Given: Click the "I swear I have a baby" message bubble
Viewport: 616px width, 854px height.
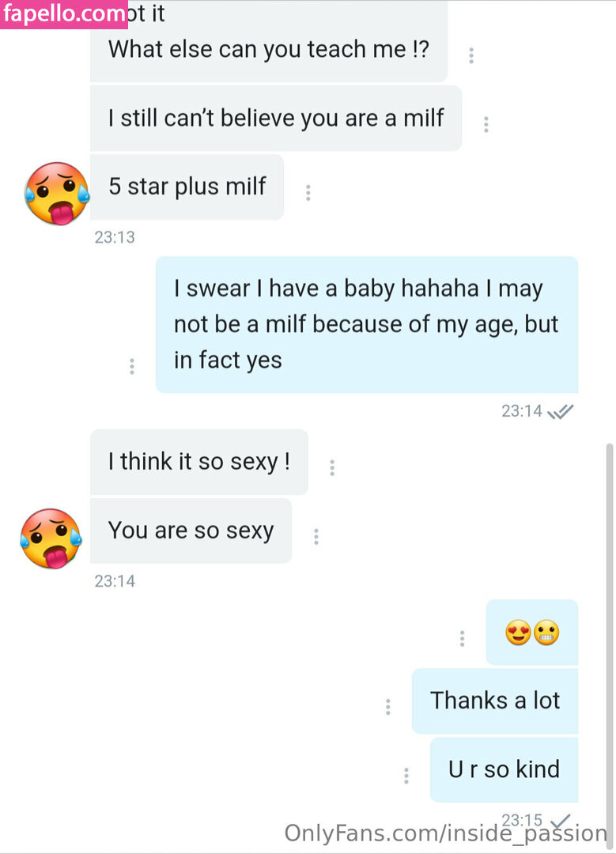Looking at the screenshot, I should (x=366, y=324).
